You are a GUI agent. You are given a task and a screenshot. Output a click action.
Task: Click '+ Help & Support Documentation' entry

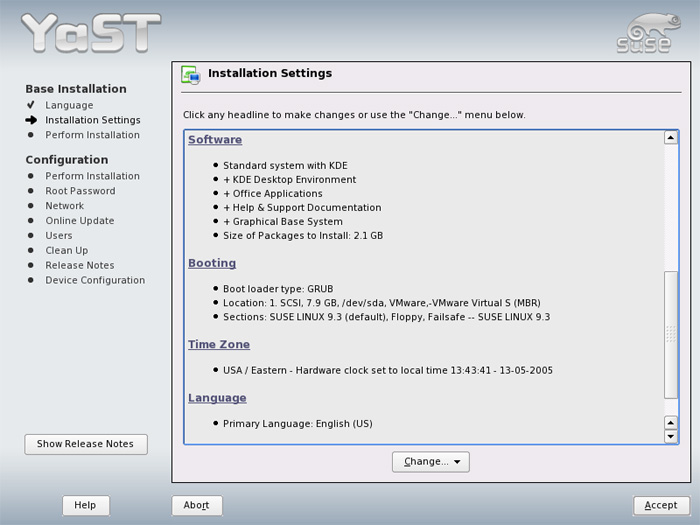302,208
